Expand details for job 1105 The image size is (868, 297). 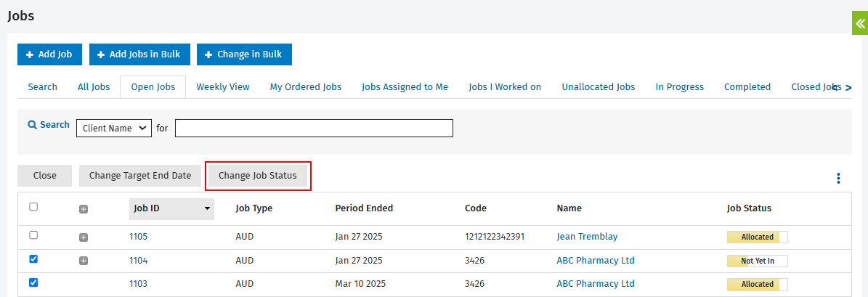84,237
